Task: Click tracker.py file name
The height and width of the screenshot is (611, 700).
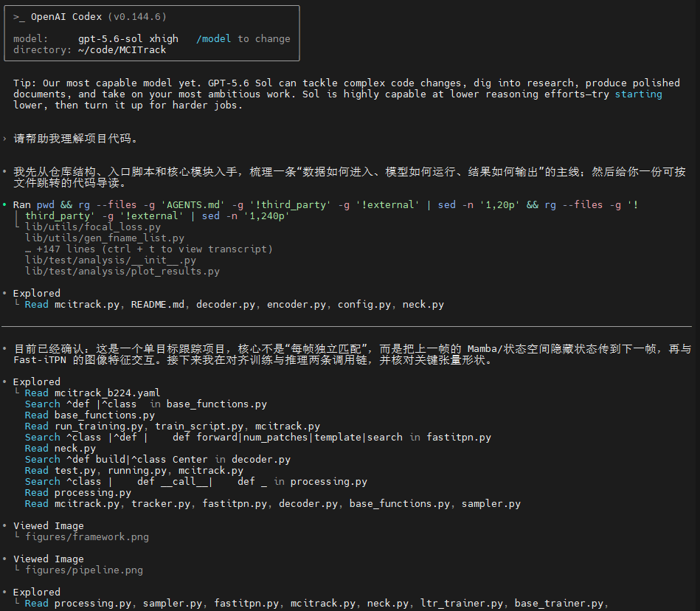Action: (x=161, y=504)
